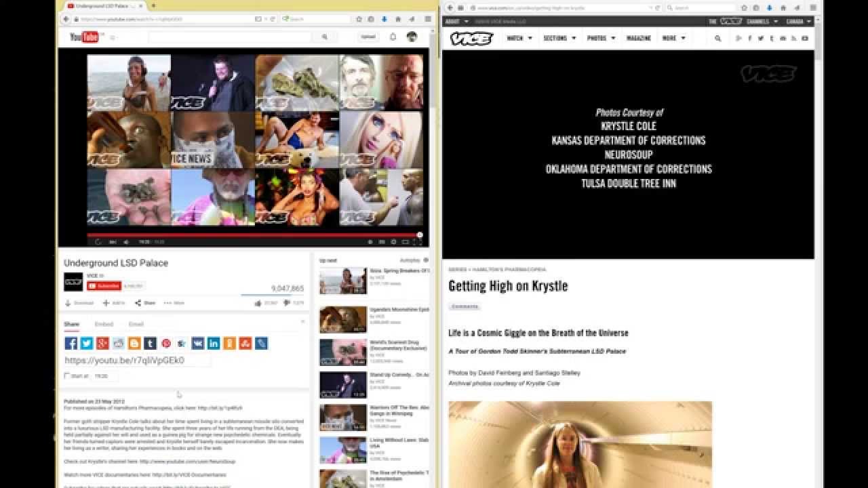Viewport: 868px width, 488px height.
Task: Share video on Pinterest icon
Action: click(166, 344)
